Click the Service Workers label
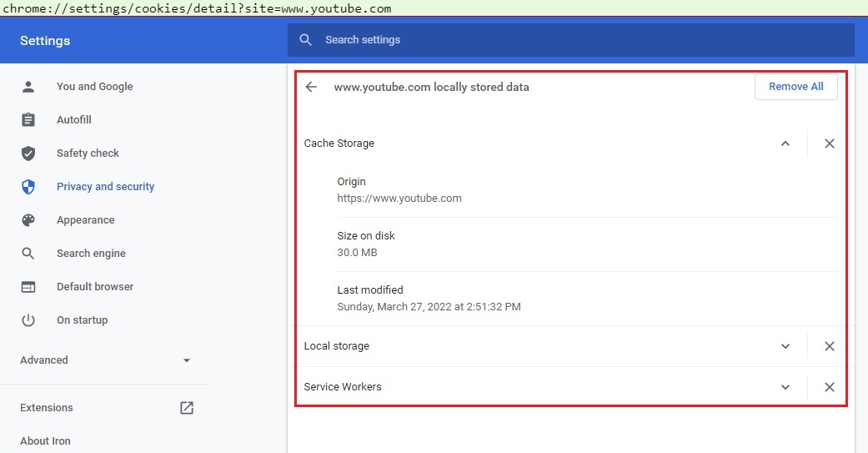This screenshot has height=453, width=868. pyautogui.click(x=343, y=387)
